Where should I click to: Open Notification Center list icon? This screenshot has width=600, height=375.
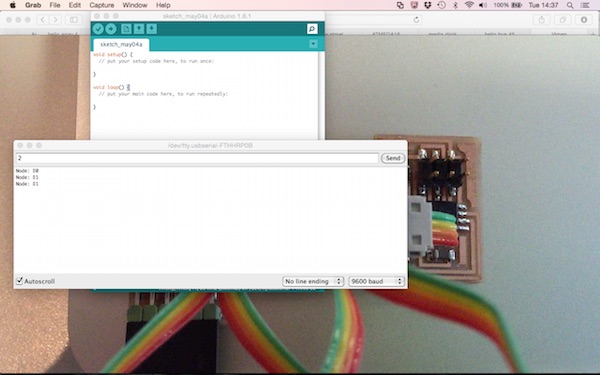(x=585, y=5)
